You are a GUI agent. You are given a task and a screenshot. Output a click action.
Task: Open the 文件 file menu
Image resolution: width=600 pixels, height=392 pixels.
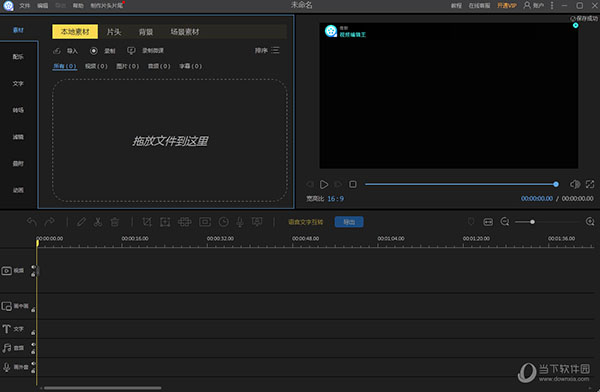24,5
